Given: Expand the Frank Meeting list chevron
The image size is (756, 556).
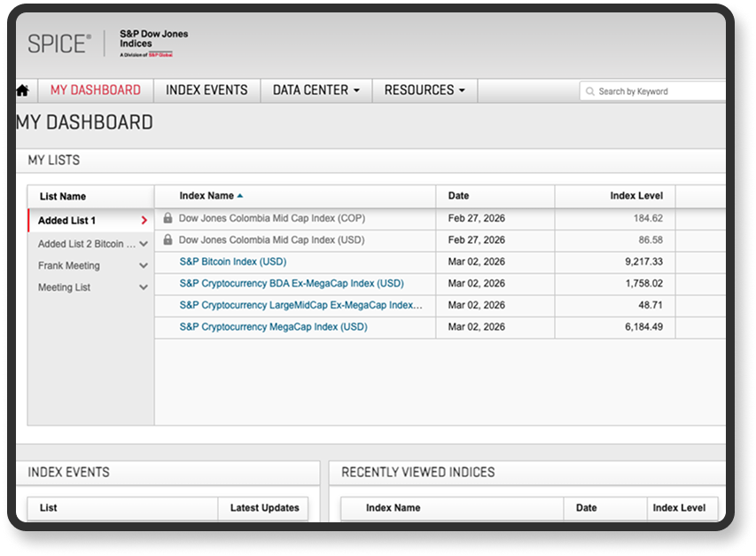Looking at the screenshot, I should tap(144, 264).
